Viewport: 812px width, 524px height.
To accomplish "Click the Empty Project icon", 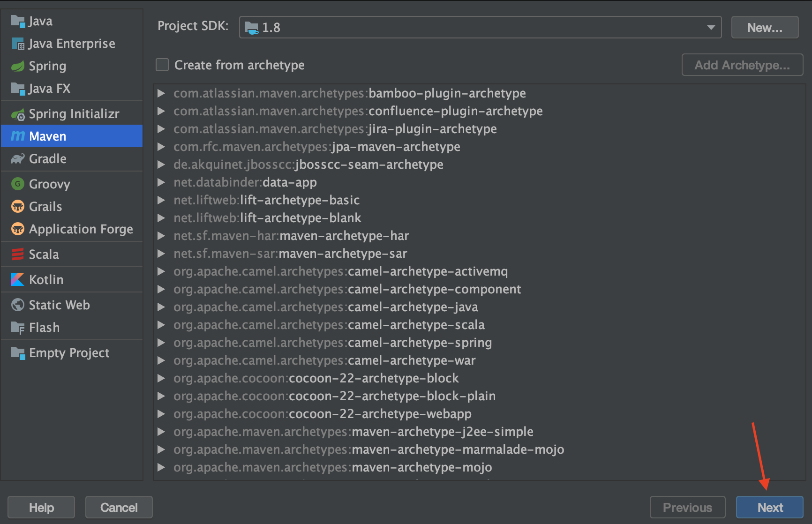I will coord(18,352).
